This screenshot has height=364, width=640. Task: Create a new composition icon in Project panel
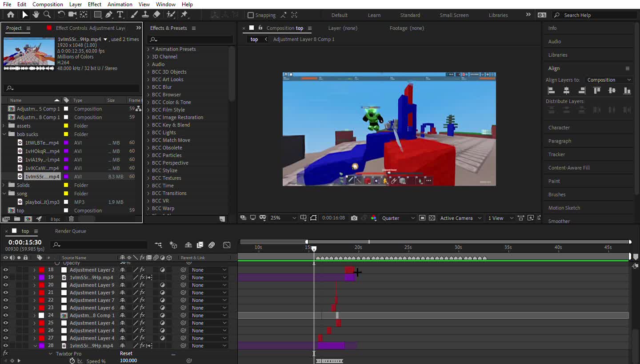click(x=28, y=219)
